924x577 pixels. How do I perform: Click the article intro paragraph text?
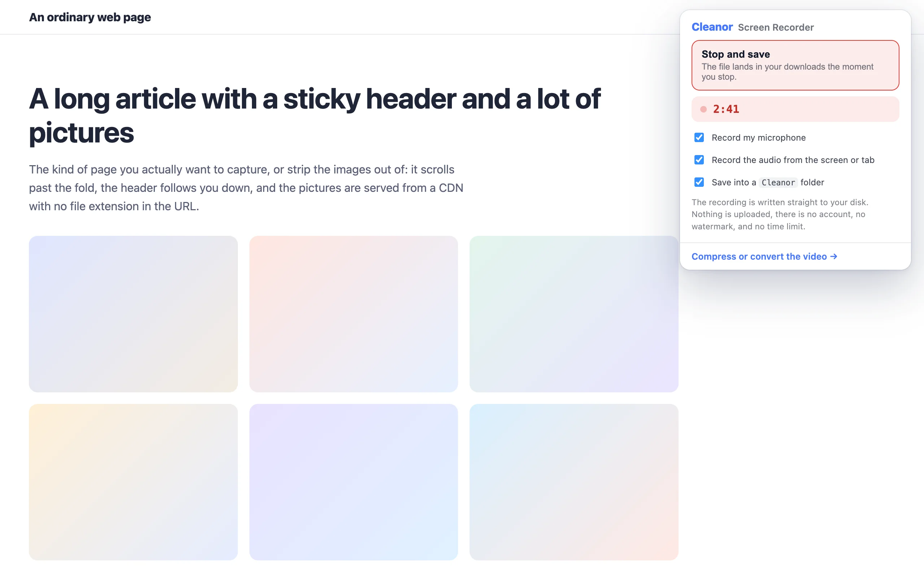pos(246,188)
